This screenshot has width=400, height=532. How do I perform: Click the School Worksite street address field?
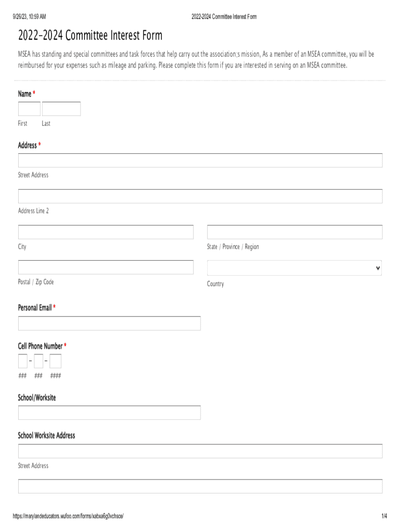pos(200,451)
